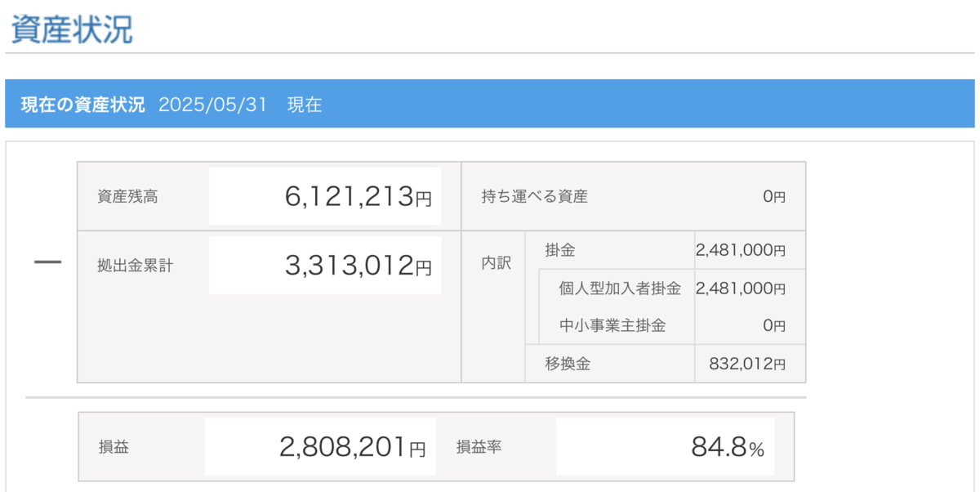Select the 損益率 value 84.8%
The image size is (980, 492).
point(727,448)
